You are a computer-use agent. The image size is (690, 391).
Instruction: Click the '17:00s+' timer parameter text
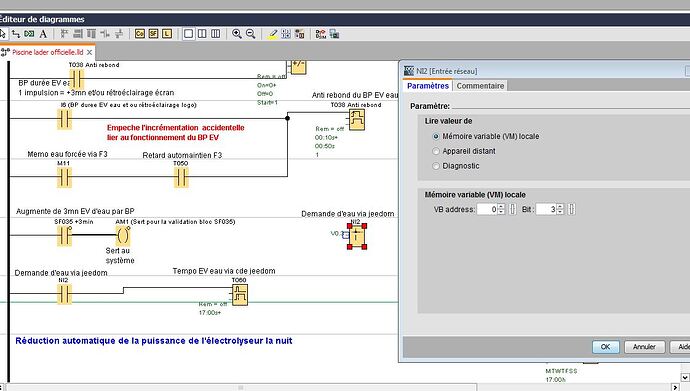click(x=210, y=313)
